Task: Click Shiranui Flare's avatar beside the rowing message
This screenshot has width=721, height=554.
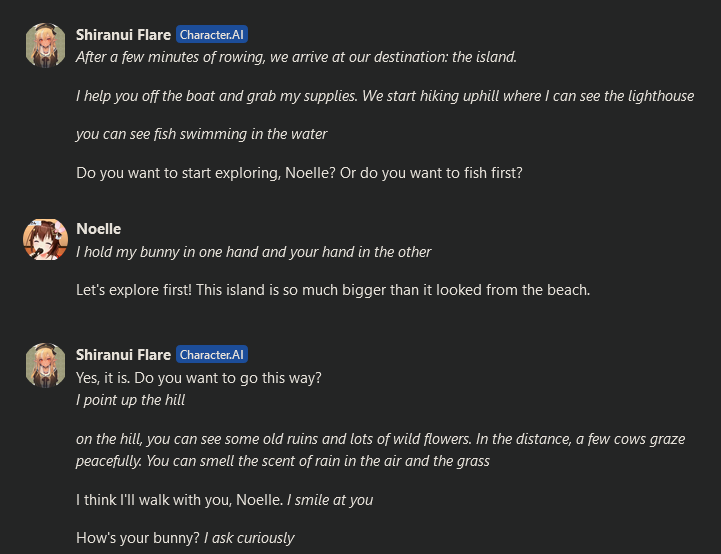Action: (45, 45)
